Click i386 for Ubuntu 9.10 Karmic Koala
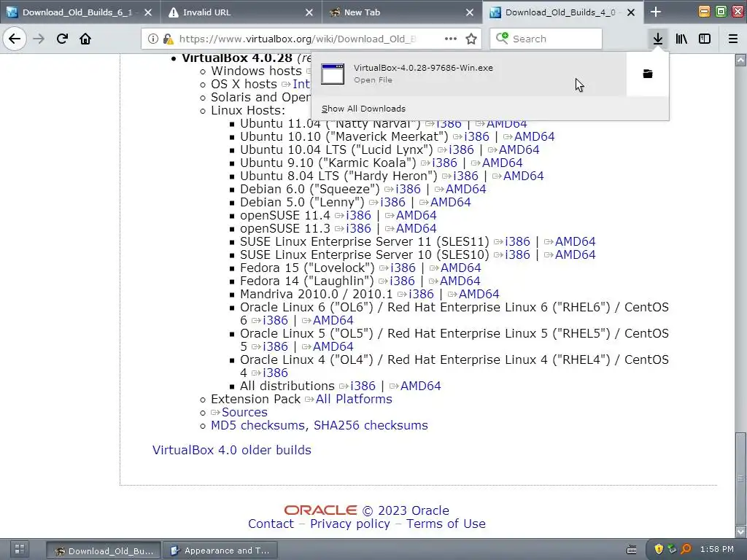This screenshot has width=747, height=560. click(444, 163)
